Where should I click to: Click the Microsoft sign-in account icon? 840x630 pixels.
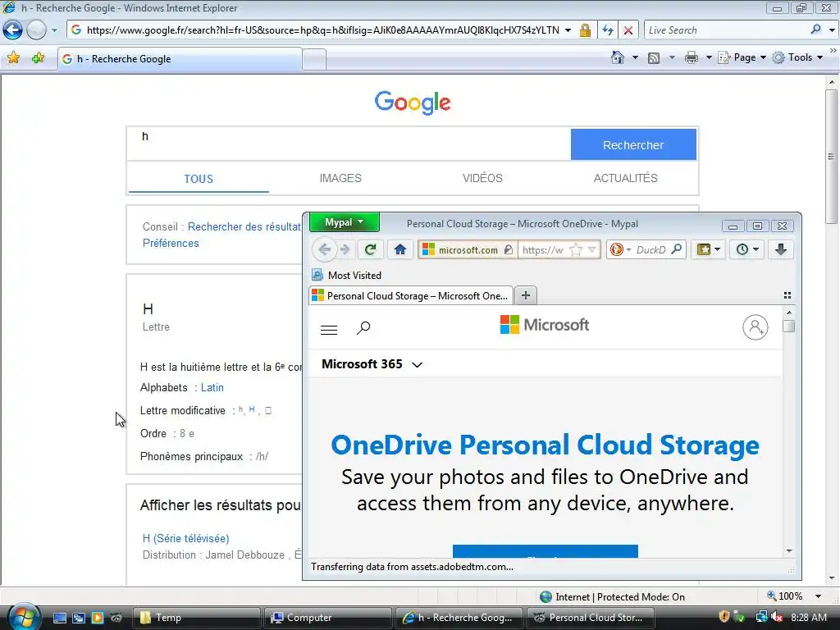(755, 327)
